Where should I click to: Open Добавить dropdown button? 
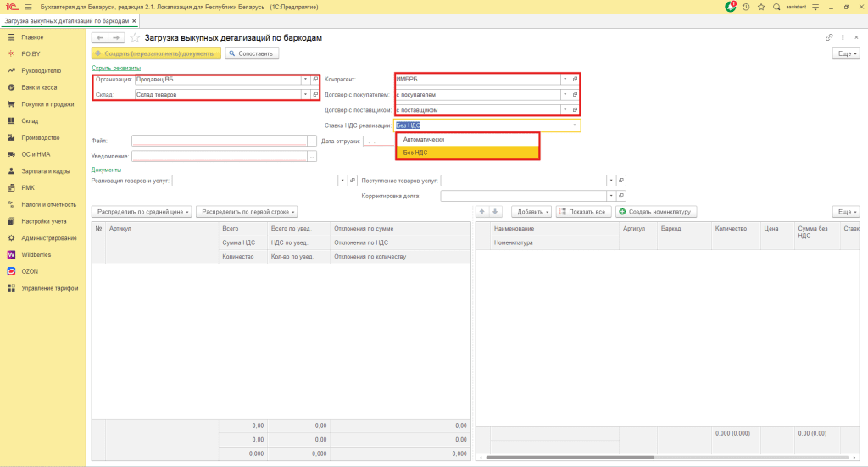pos(532,211)
